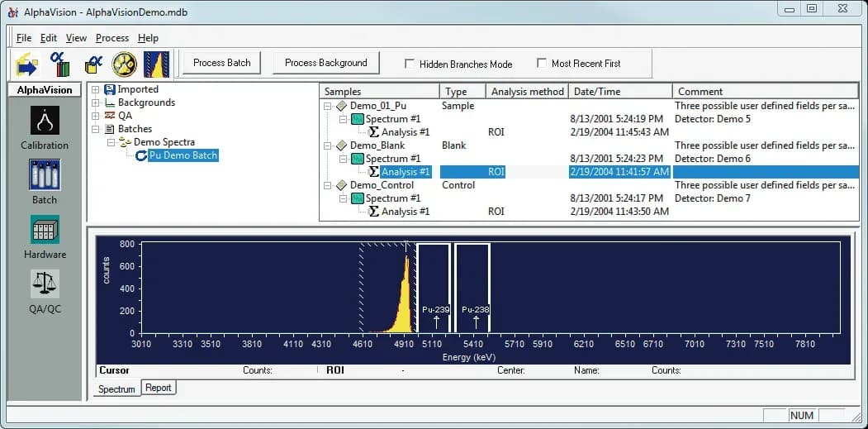Collapse Spectrum #1 under Demo_01_Pu

tap(343, 118)
